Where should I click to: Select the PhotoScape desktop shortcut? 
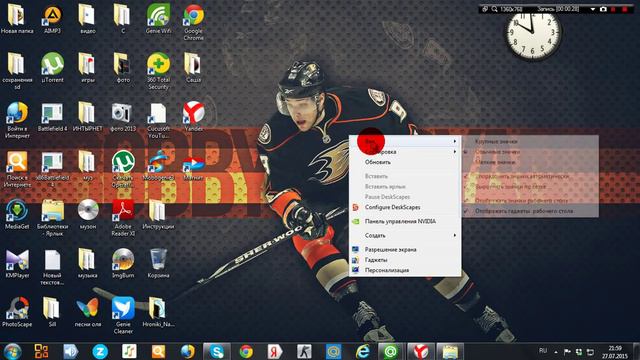[17, 312]
